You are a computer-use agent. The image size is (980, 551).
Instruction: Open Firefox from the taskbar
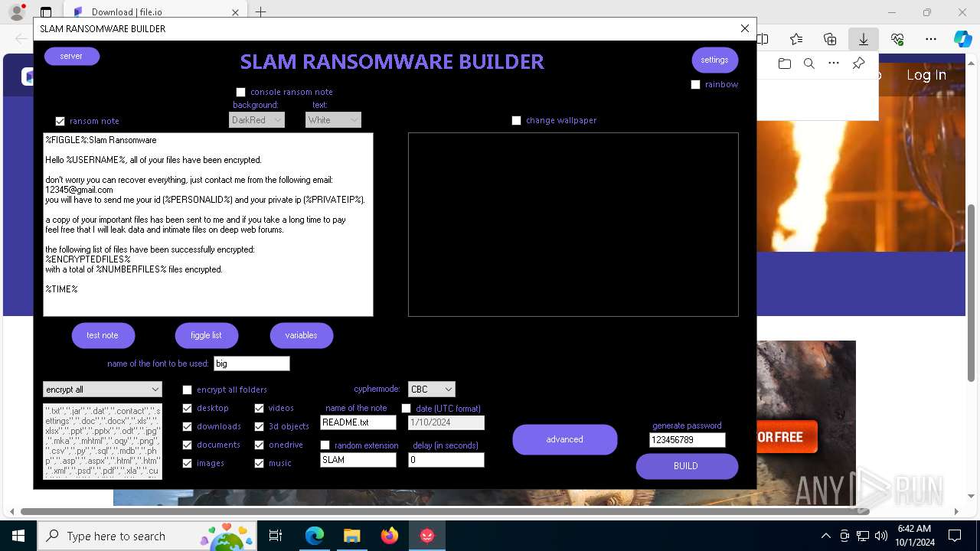pos(390,536)
